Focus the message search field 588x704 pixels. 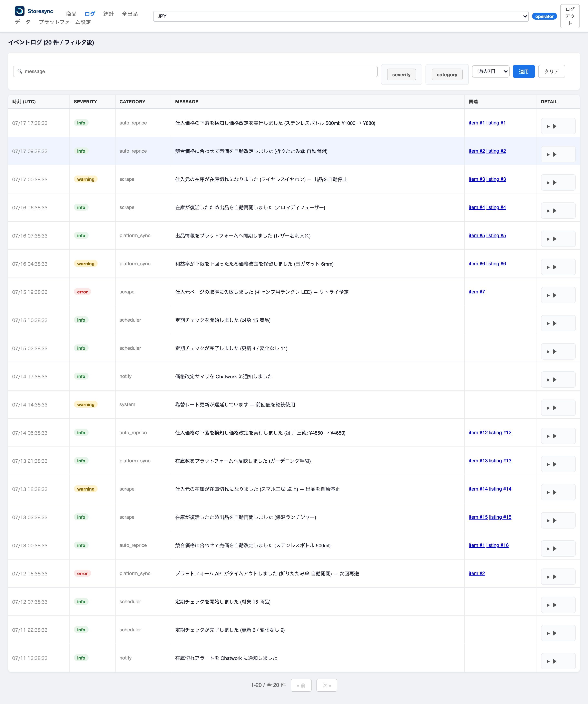point(195,71)
